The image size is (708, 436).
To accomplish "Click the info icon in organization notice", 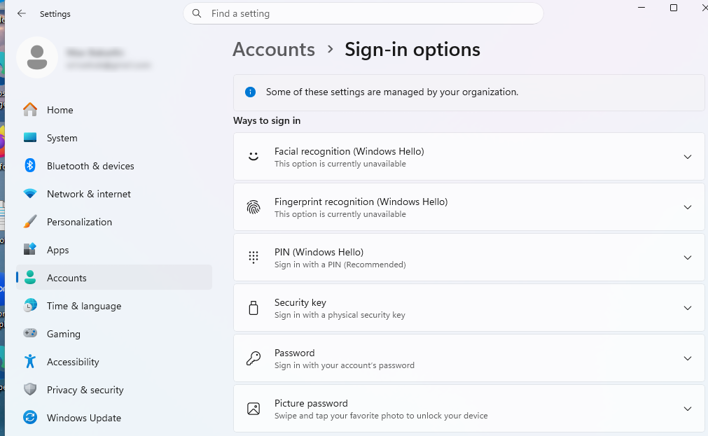I will [x=250, y=92].
